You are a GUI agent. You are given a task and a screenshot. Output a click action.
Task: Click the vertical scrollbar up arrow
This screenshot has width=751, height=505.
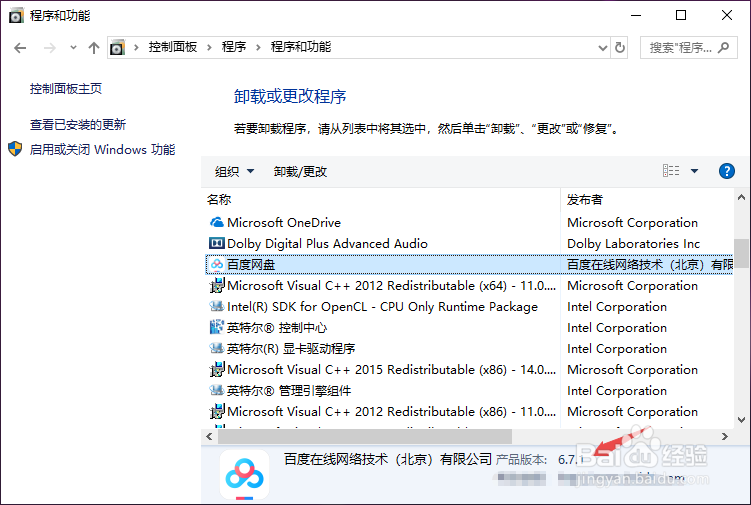[741, 197]
